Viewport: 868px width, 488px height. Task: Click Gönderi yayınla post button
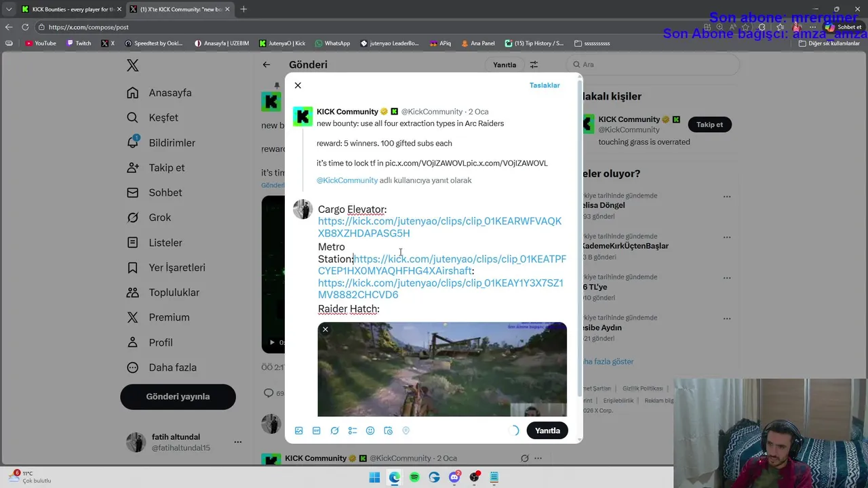(x=178, y=396)
